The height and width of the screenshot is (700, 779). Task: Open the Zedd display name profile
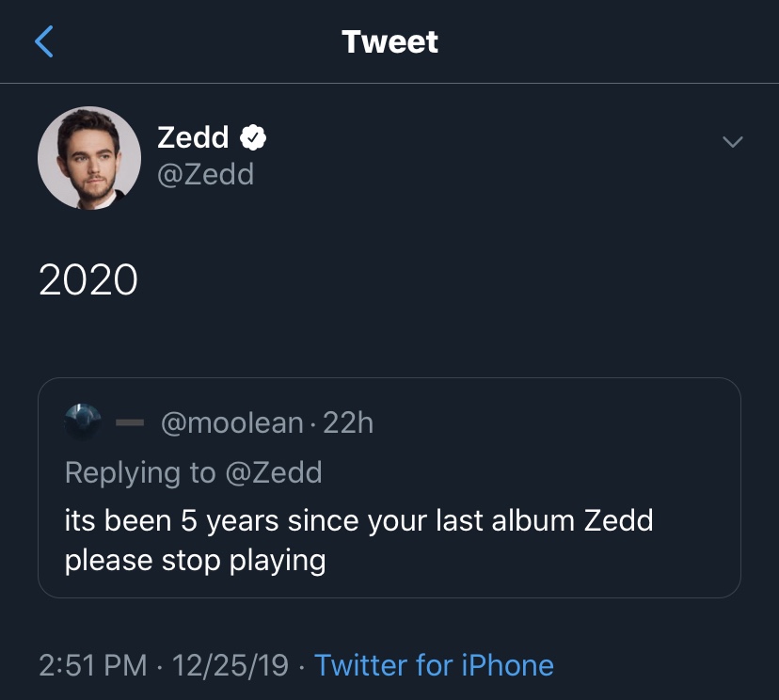pos(193,137)
